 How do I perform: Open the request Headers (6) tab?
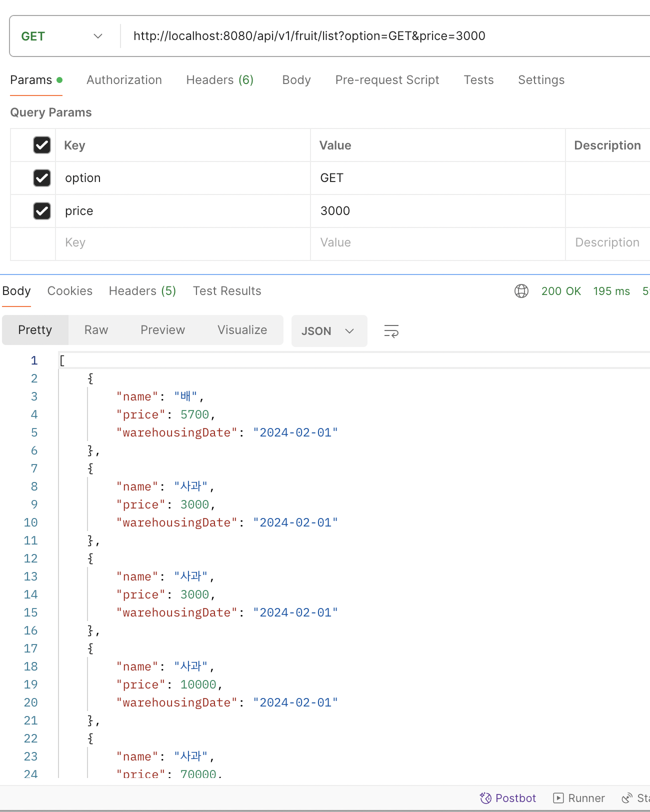tap(220, 80)
